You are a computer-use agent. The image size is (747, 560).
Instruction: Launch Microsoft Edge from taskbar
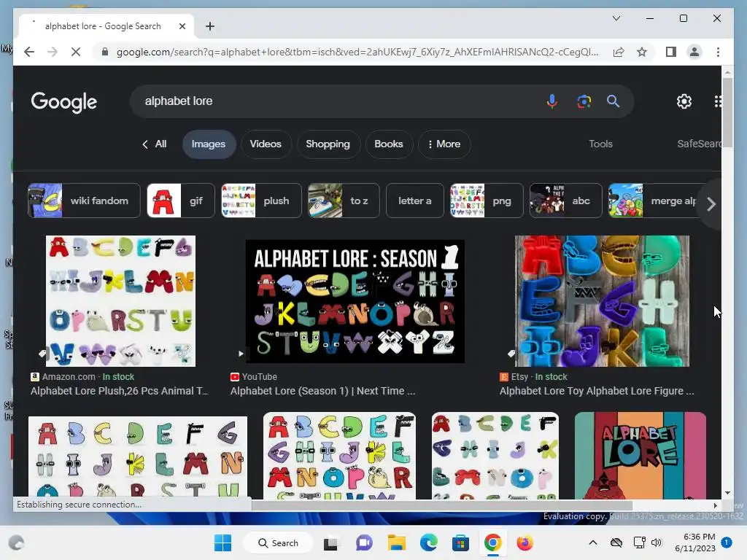(428, 542)
